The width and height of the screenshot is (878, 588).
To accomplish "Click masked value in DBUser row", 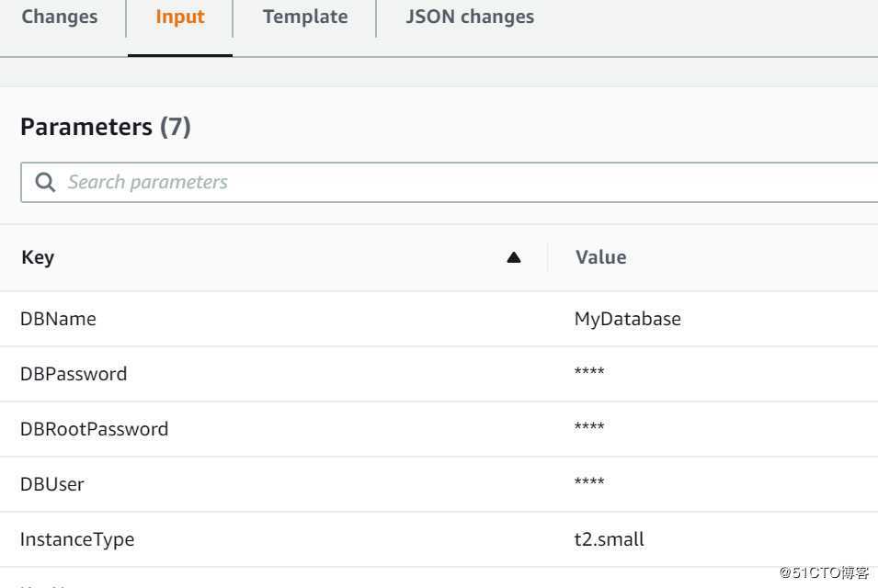I will pyautogui.click(x=589, y=481).
